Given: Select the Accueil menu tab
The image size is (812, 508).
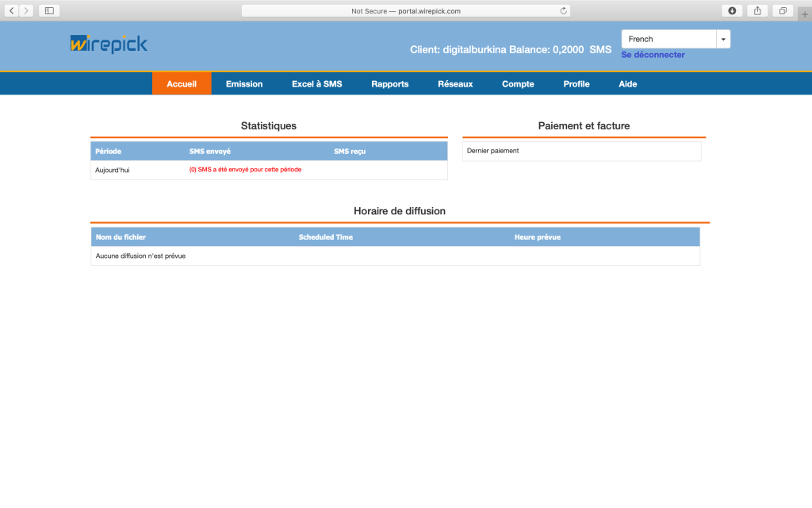Looking at the screenshot, I should (x=182, y=84).
